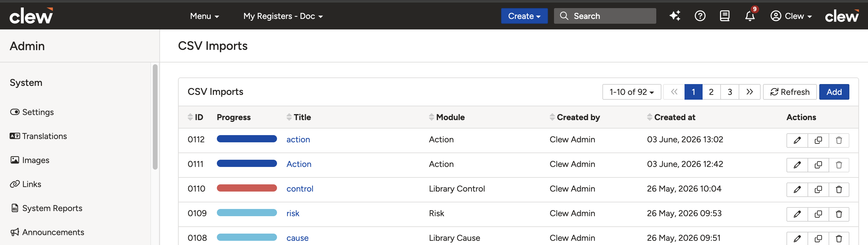This screenshot has width=868, height=245.
Task: Click the clew logo at top left
Action: tap(31, 16)
